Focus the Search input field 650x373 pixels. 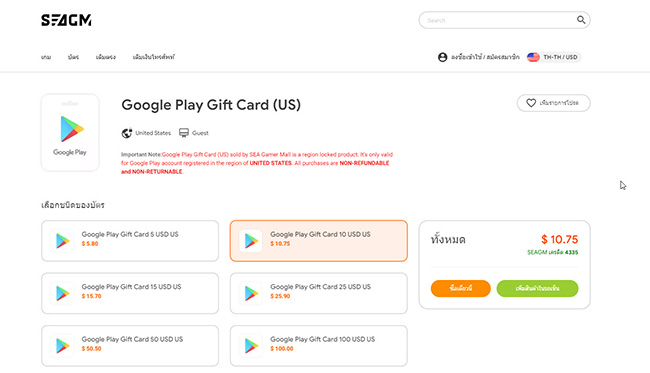pyautogui.click(x=497, y=20)
